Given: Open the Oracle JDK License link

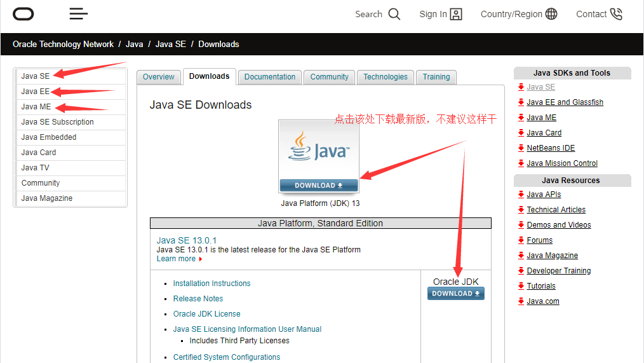Looking at the screenshot, I should point(206,313).
